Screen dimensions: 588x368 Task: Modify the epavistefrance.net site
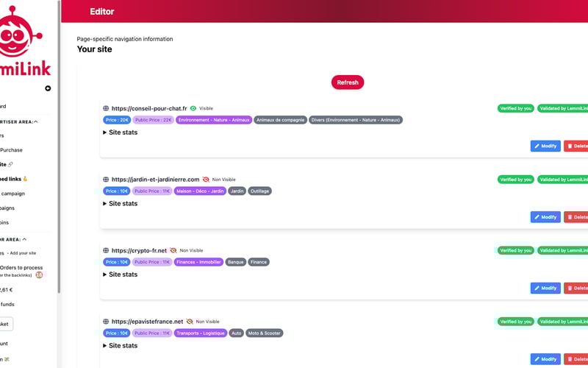tap(545, 359)
